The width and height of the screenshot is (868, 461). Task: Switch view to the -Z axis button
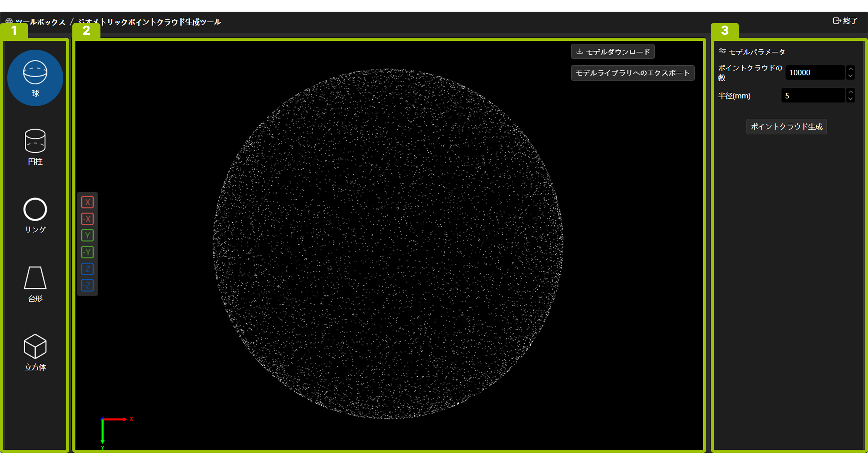87,285
